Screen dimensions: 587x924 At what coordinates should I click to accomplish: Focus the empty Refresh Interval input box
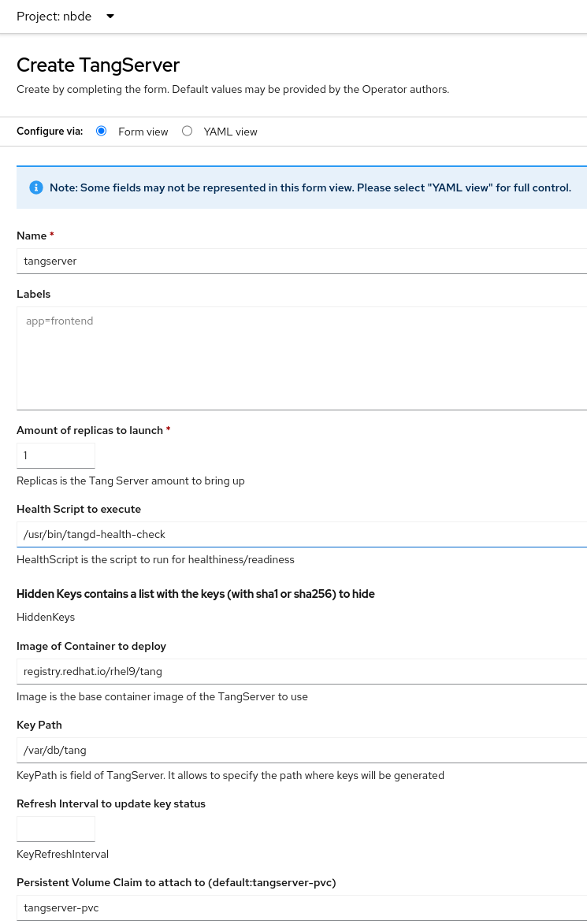(x=56, y=829)
